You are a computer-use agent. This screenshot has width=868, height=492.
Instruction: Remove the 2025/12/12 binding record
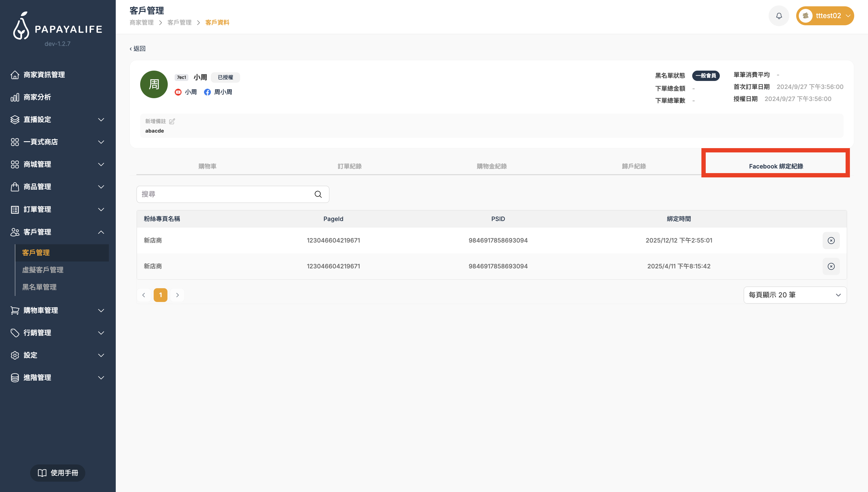pos(831,241)
